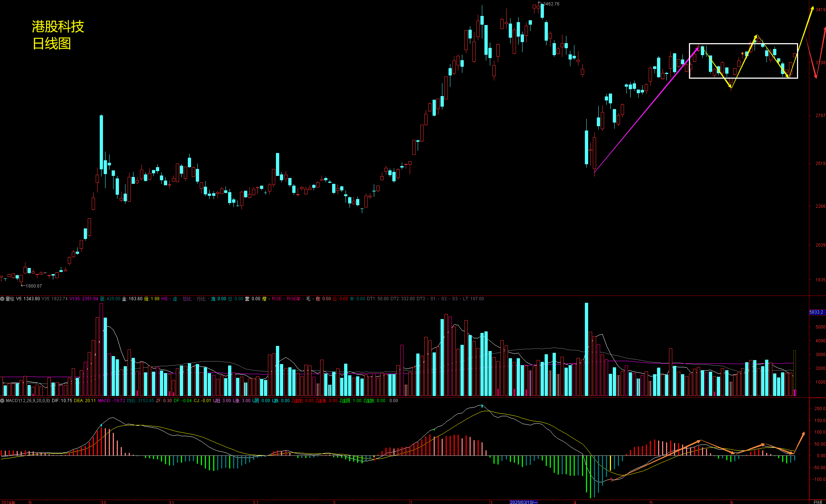This screenshot has height=504, width=826.
Task: Click the 量柱 indicator name label
Action: [x=10, y=299]
